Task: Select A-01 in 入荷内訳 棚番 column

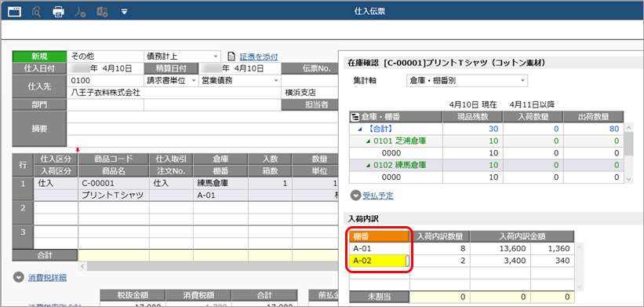Action: [380, 249]
